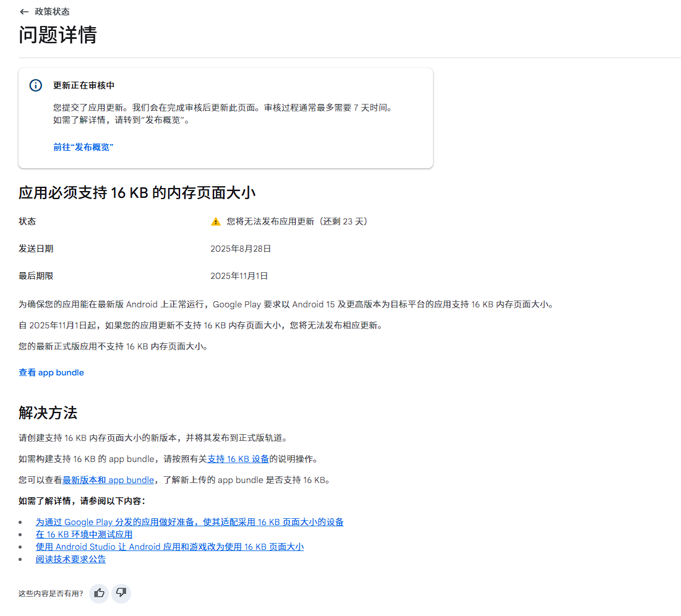
Task: Follow the 支持 16 KB 设备 link
Action: click(238, 459)
